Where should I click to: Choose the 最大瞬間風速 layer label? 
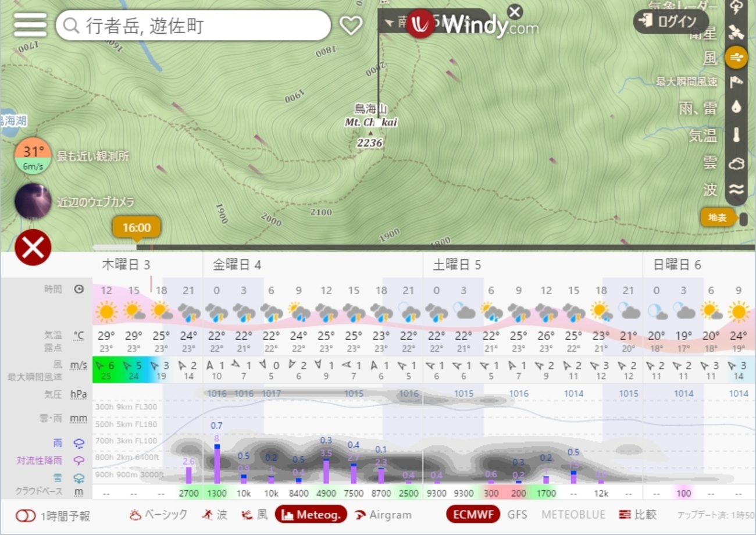[686, 82]
